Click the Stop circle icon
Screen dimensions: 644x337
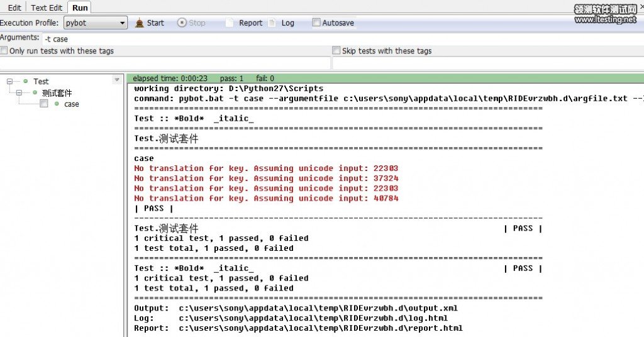[182, 23]
